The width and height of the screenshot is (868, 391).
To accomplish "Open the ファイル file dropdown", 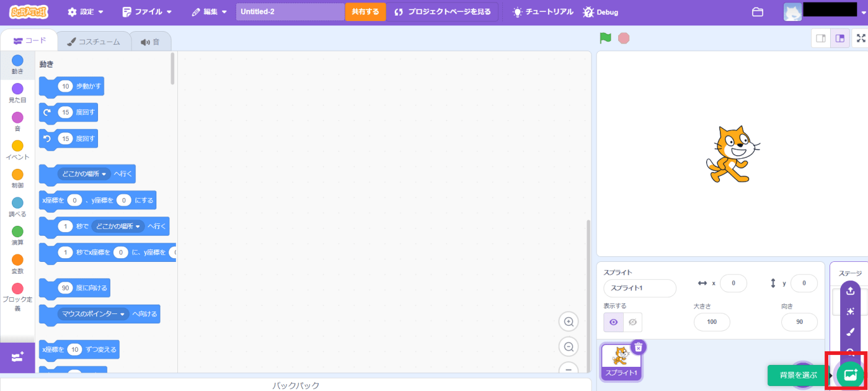I will 147,12.
